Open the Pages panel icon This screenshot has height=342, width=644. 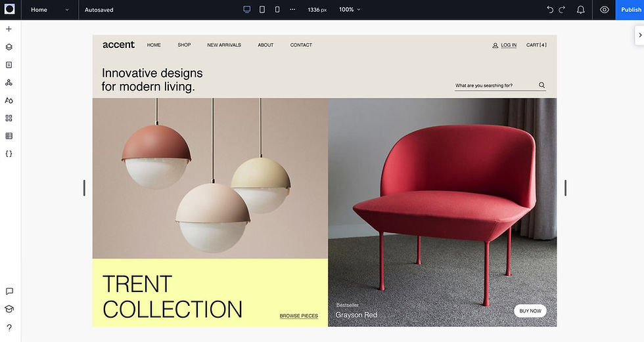pos(9,65)
